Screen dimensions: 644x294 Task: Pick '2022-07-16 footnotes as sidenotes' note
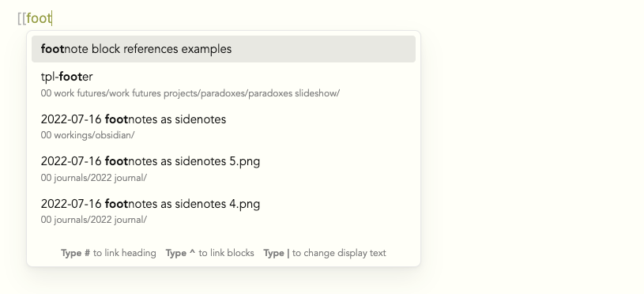(224, 126)
